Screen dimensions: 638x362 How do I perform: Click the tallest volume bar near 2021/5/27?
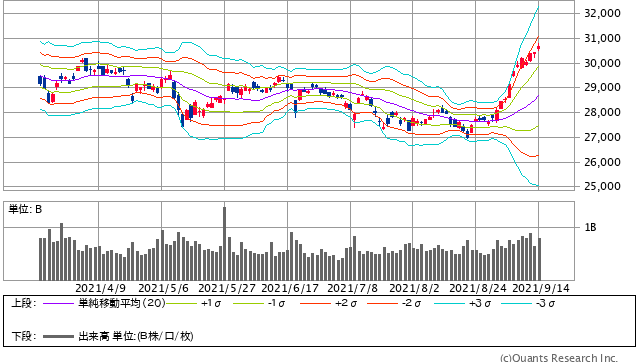click(224, 244)
